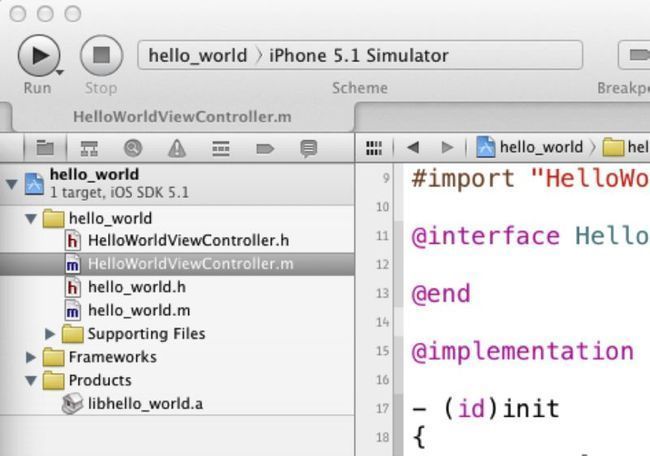
Task: Open the hello_world scheme selector
Action: [x=197, y=56]
